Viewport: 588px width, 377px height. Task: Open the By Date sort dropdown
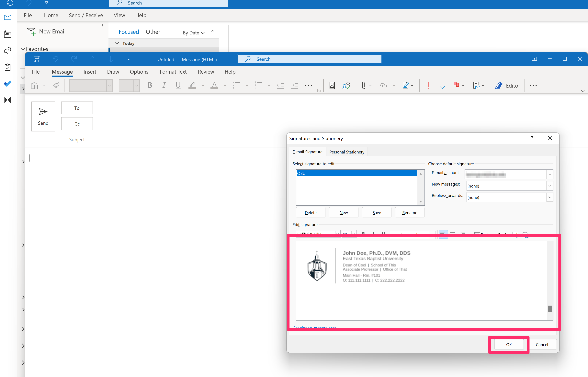tap(194, 33)
